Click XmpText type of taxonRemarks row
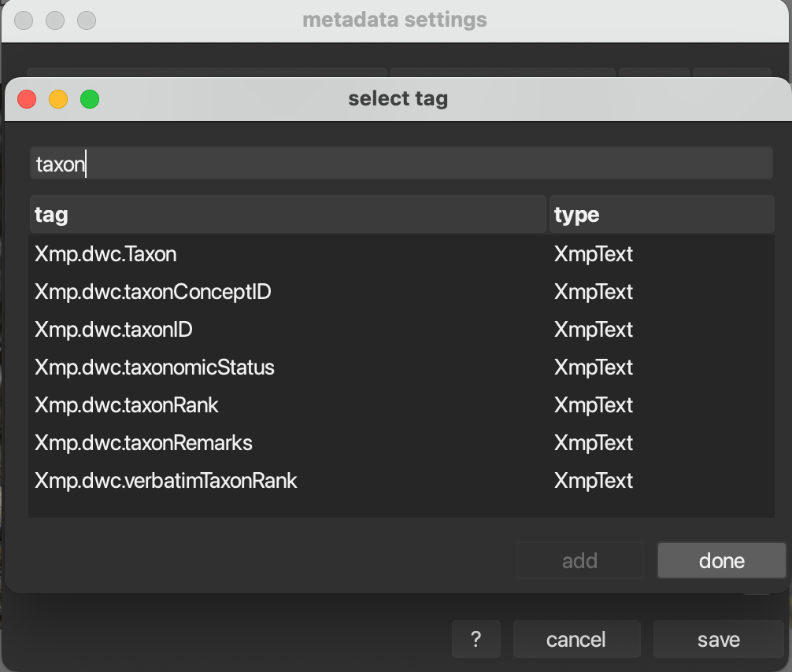The width and height of the screenshot is (792, 672). point(594,443)
